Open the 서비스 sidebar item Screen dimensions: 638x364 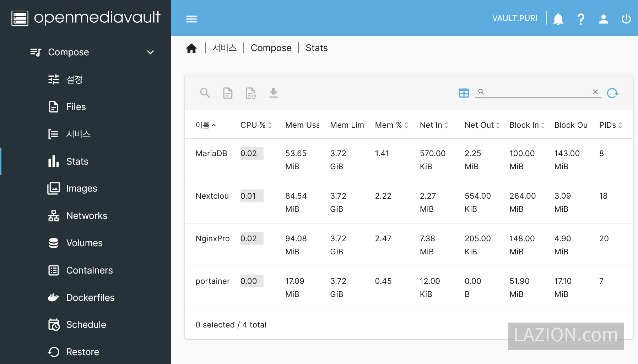(85, 134)
